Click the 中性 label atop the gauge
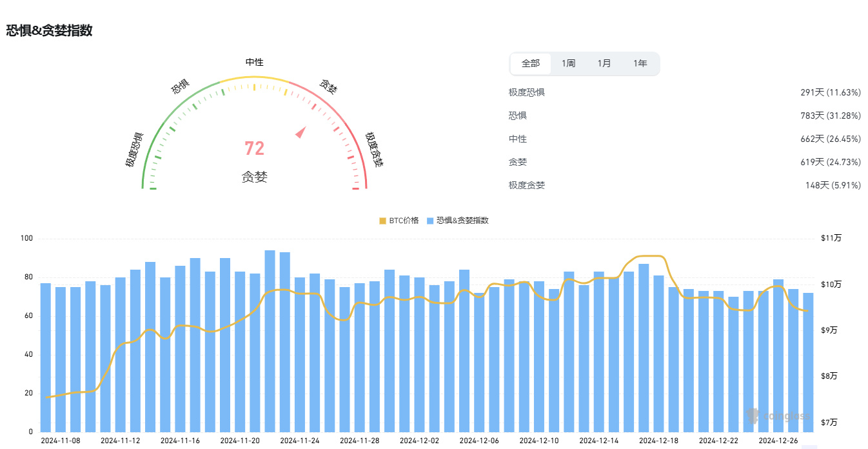Viewport: 868px width, 449px height. point(254,63)
